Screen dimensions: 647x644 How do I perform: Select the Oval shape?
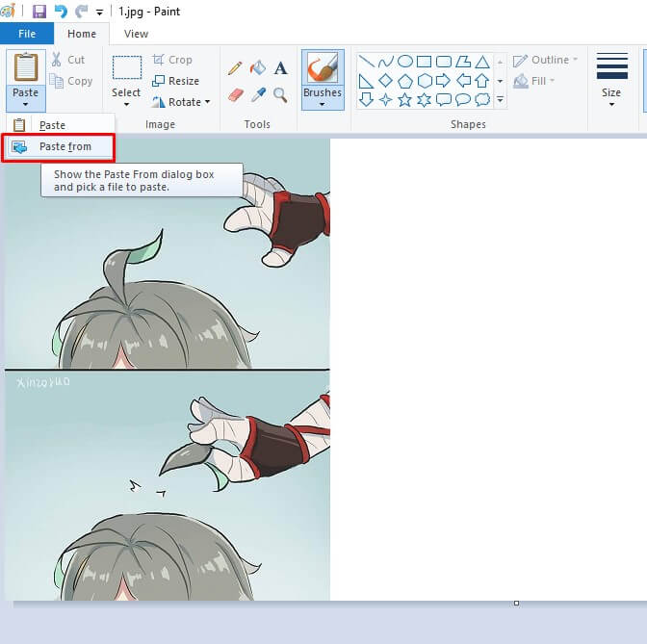point(404,62)
